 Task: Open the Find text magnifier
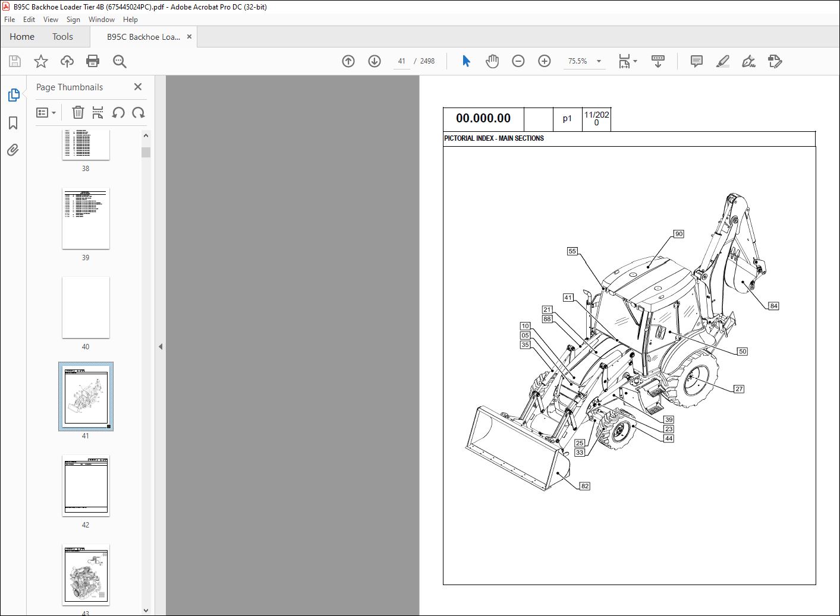pos(119,61)
